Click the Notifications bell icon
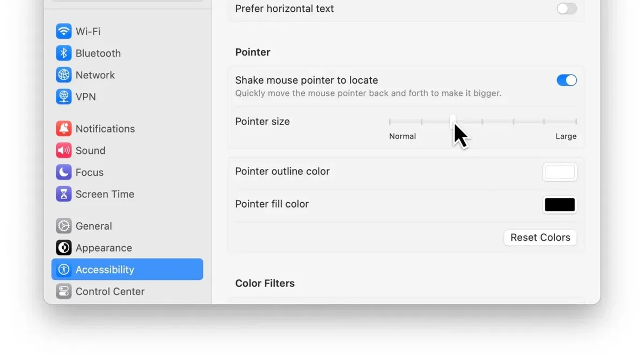Image resolution: width=644 pixels, height=362 pixels. click(x=64, y=129)
